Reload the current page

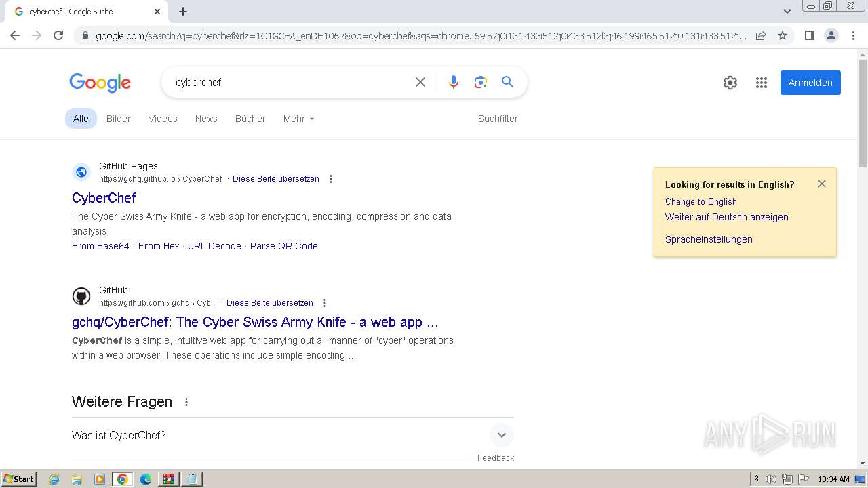[x=58, y=35]
